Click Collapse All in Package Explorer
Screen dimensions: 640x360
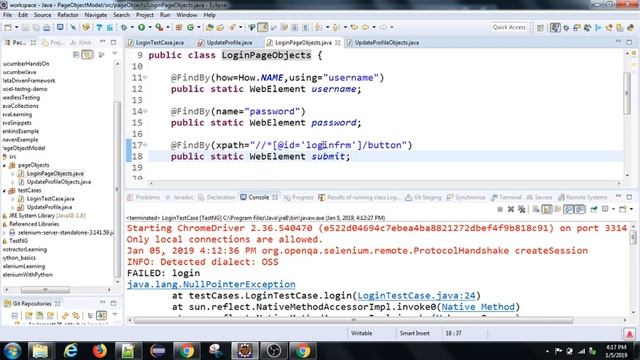pyautogui.click(x=76, y=54)
